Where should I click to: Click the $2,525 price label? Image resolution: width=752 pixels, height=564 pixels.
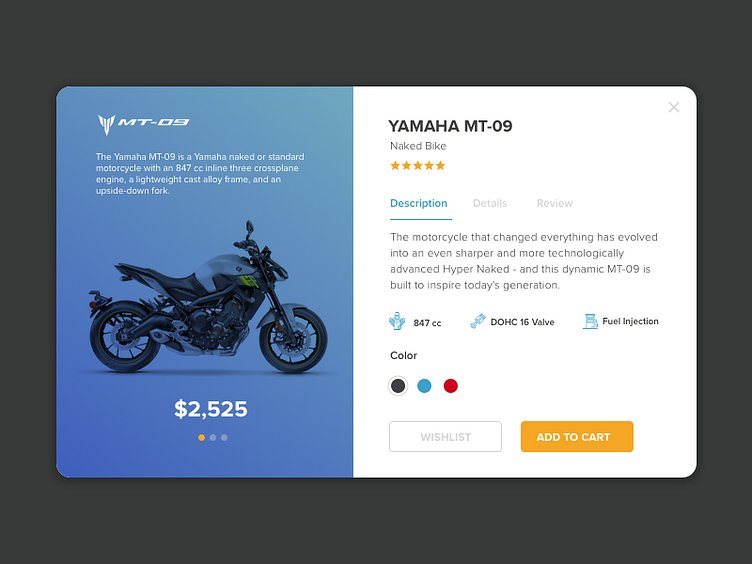[x=211, y=409]
